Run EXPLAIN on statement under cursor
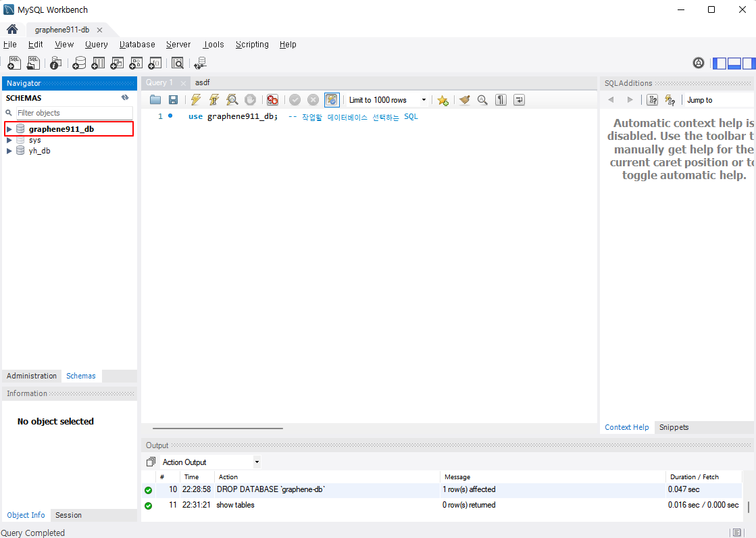Screen dimensions: 756x538 (232, 100)
